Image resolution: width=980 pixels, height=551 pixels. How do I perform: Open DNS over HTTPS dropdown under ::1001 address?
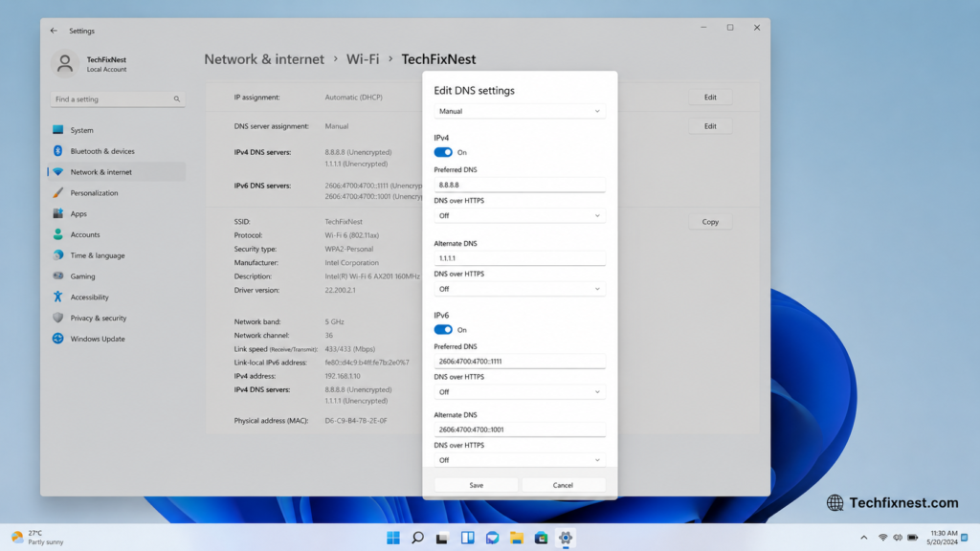[520, 460]
